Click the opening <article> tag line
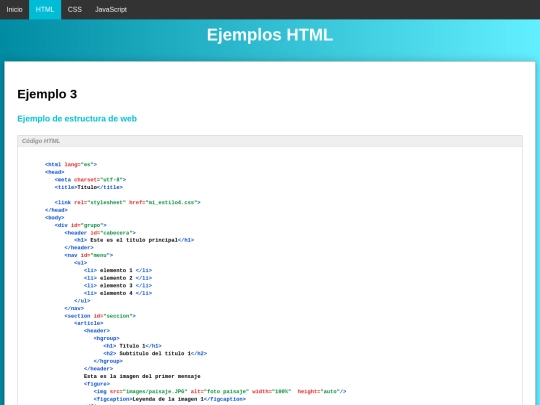The width and height of the screenshot is (540, 405). click(89, 323)
